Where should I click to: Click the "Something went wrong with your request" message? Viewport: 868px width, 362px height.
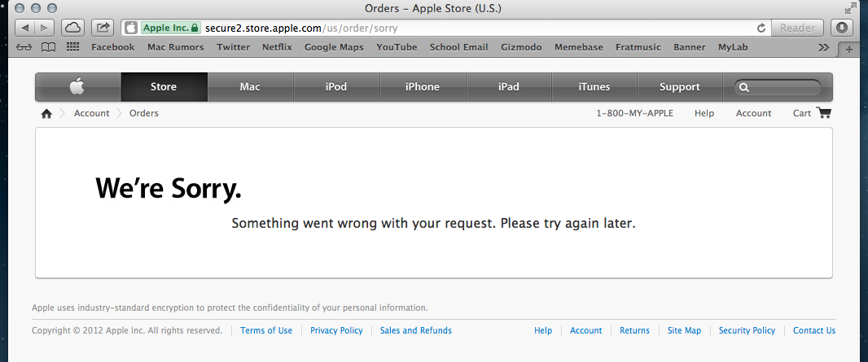(x=433, y=224)
